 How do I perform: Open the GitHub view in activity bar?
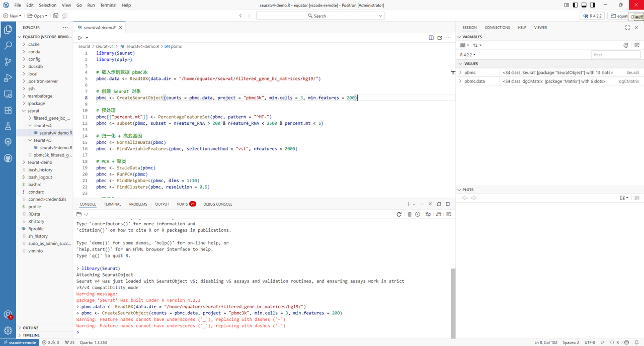[x=8, y=158]
